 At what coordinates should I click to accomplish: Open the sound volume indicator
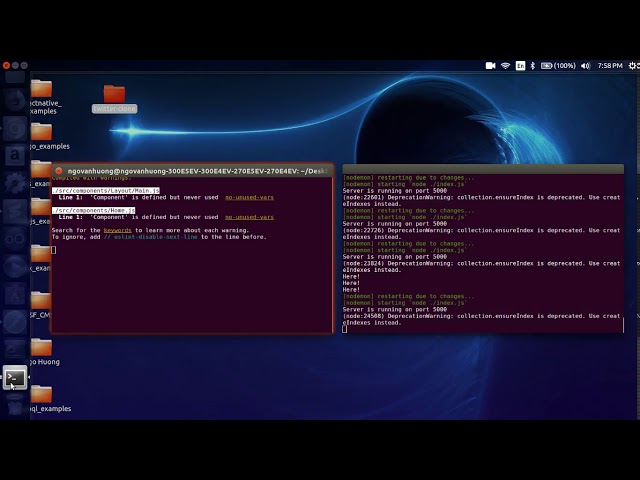click(x=586, y=66)
